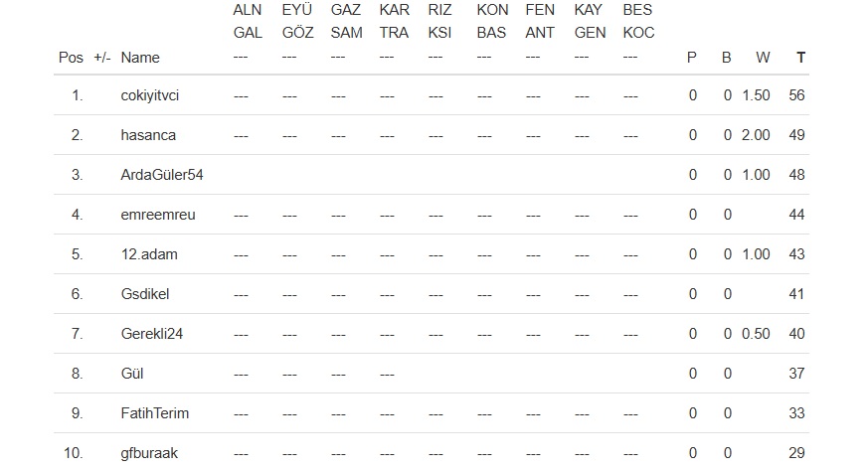Select the FEN ANT match column header
Viewport: 868px width, 470px height.
click(x=540, y=22)
